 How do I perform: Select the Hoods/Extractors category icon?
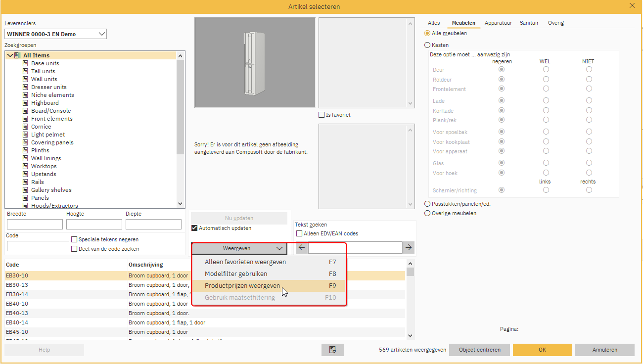[25, 205]
